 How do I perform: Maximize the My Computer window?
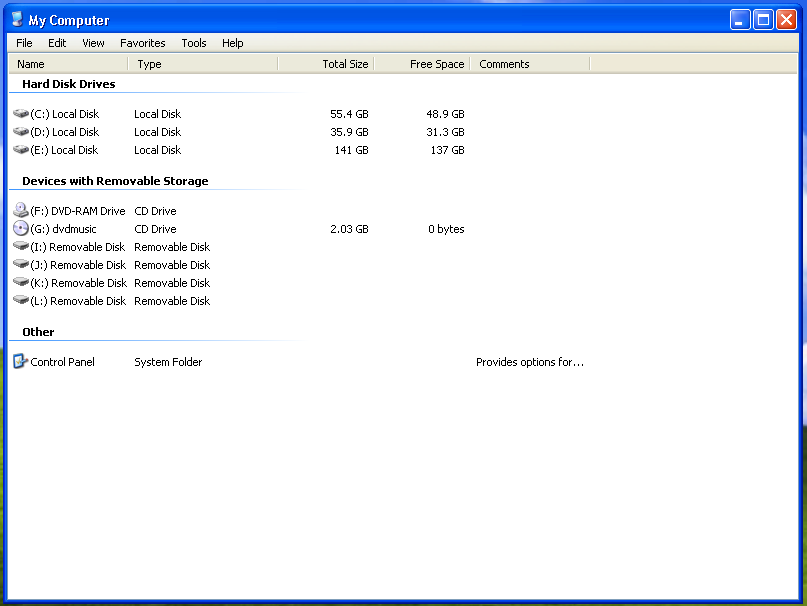(764, 20)
